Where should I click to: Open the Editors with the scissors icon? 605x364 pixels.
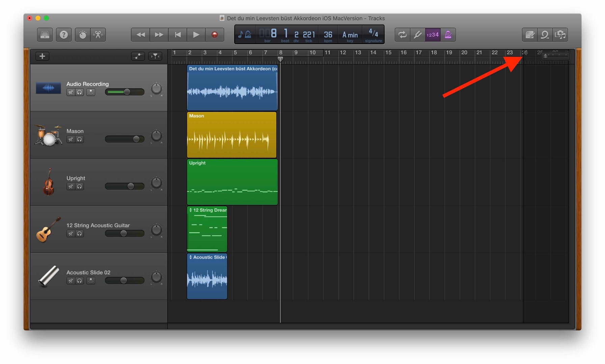coord(98,34)
